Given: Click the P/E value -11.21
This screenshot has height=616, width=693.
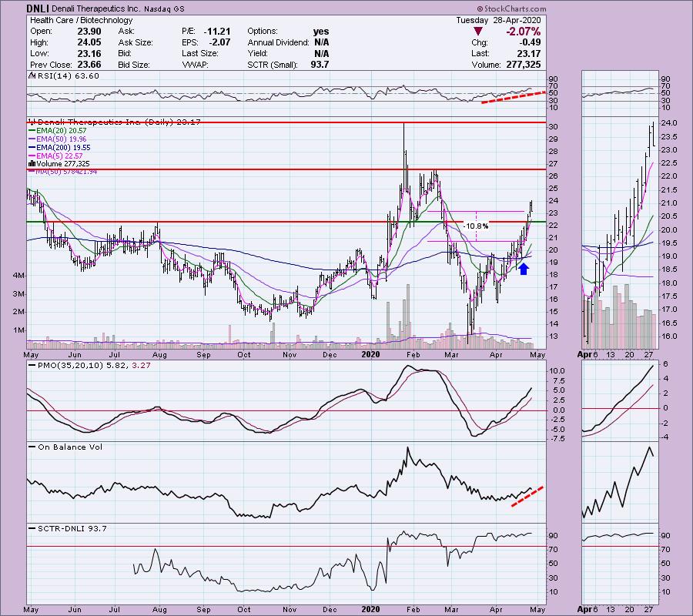Looking at the screenshot, I should (217, 32).
